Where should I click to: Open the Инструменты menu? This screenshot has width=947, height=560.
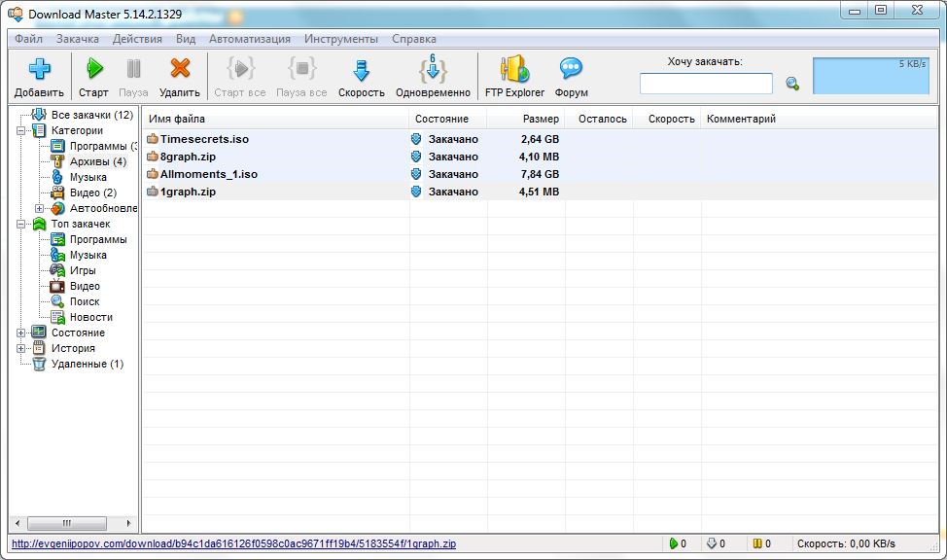[x=341, y=39]
